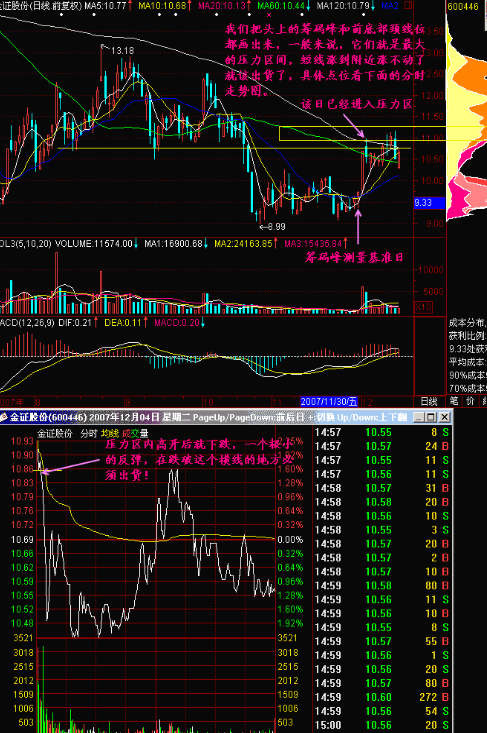This screenshot has height=733, width=487.
Task: Select the 14:58 tick row with volume 3 S
Action: point(381,530)
